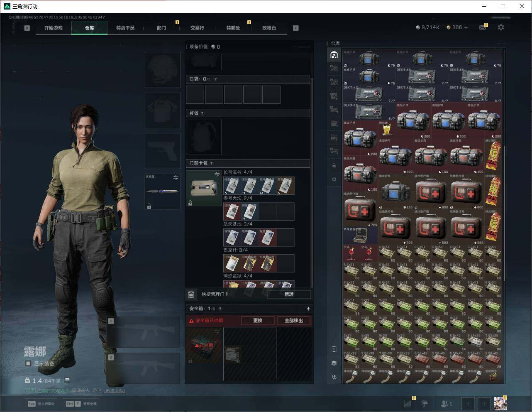Click the 长弓溪谷: 4/4 label
532x412 pixels.
pyautogui.click(x=238, y=172)
